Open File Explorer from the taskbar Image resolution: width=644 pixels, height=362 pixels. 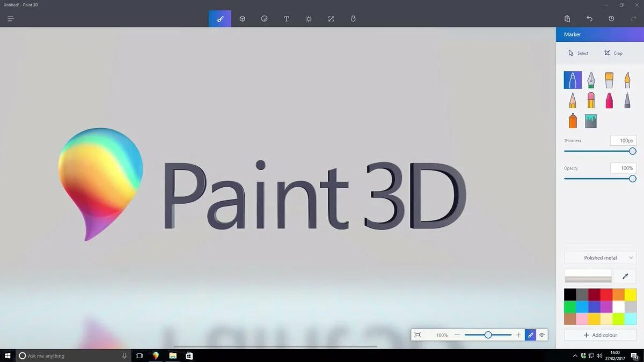coord(173,356)
